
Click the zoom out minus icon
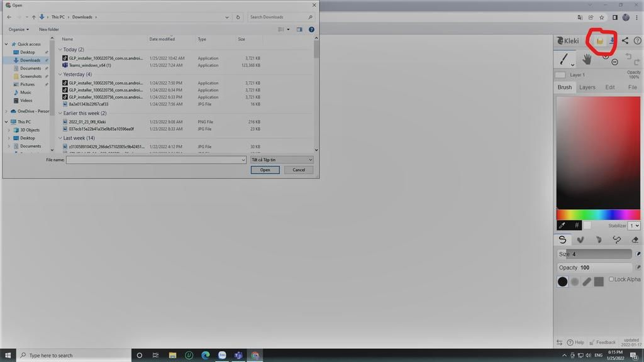pos(614,62)
